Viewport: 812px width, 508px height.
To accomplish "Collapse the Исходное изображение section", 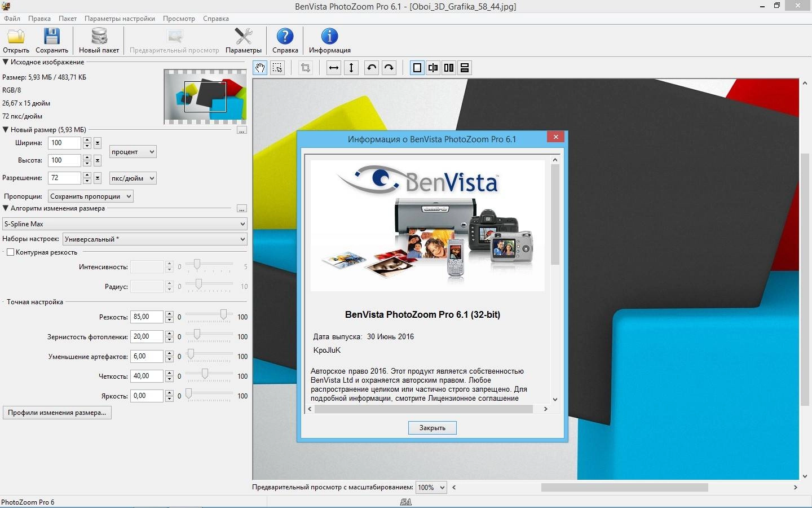I will [6, 62].
